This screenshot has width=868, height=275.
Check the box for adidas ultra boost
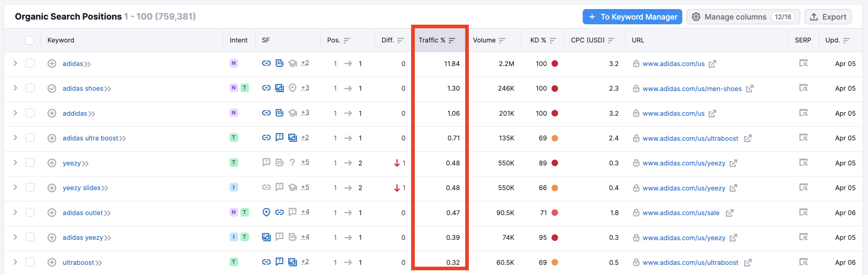(x=30, y=138)
